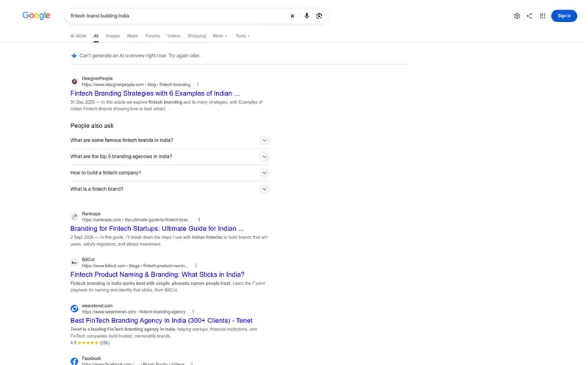The image size is (588, 365).
Task: Open 'Fintech Product Naming & Branding' result
Action: pyautogui.click(x=157, y=274)
